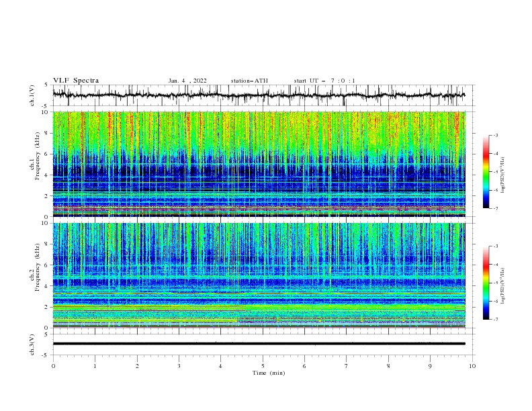
Task: Click the ch.2 "Frequency (kHz)" axis label
Action: point(37,267)
